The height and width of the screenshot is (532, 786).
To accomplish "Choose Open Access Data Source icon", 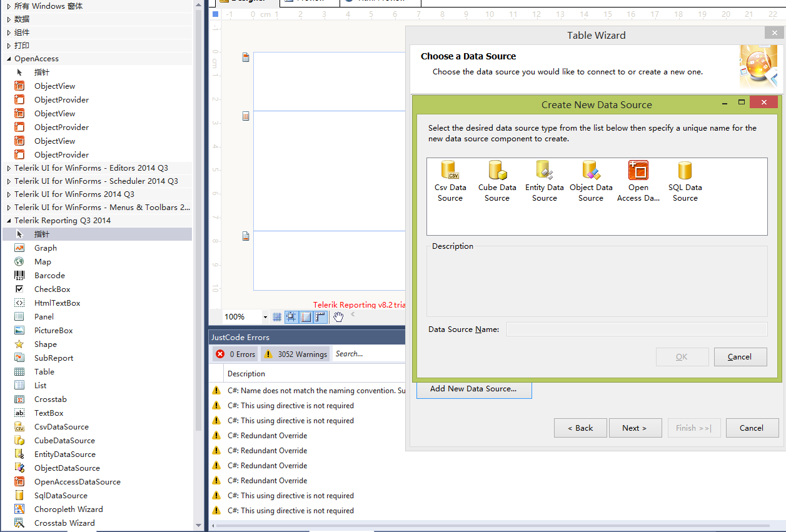I will coord(638,181).
